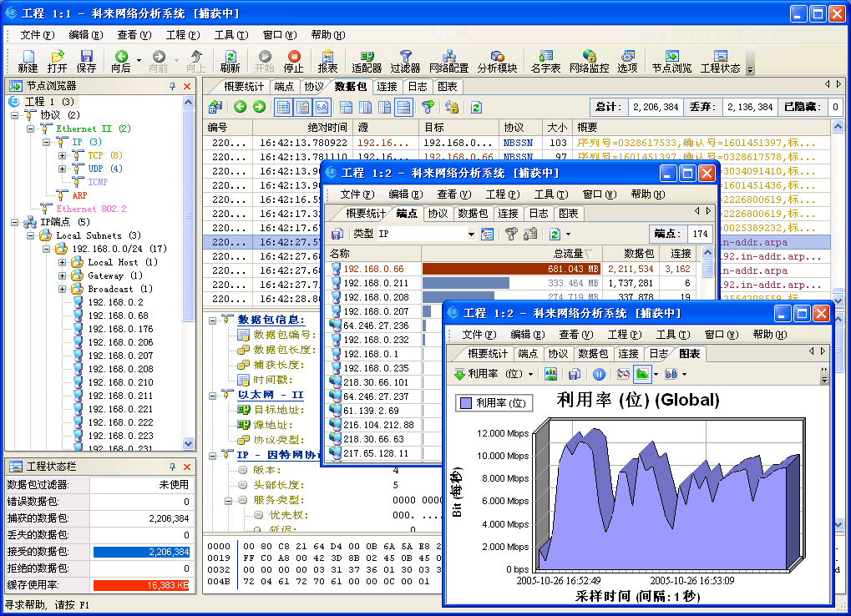Click the 接受的数据包 blue progress bar
The height and width of the screenshot is (616, 851).
tap(141, 552)
